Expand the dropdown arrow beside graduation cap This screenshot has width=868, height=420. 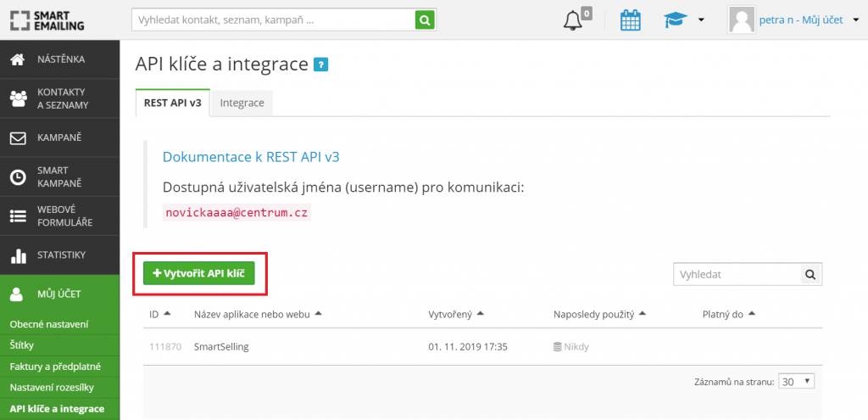pos(701,20)
